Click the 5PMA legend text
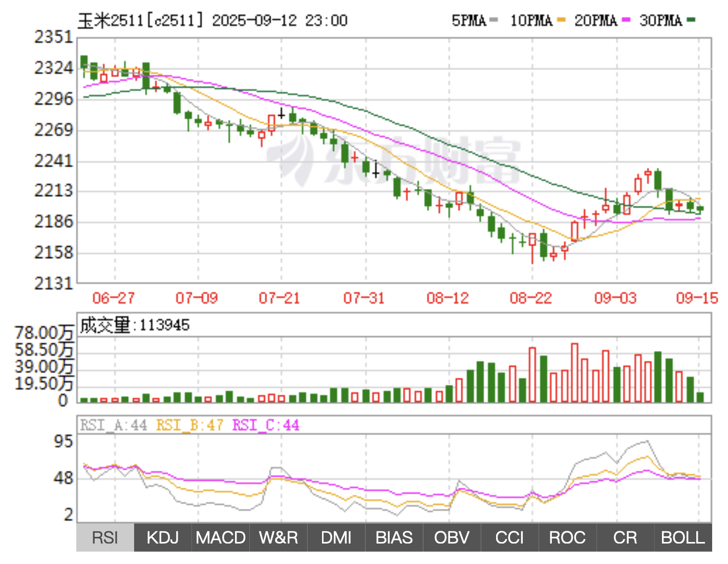728x564 pixels. click(469, 20)
